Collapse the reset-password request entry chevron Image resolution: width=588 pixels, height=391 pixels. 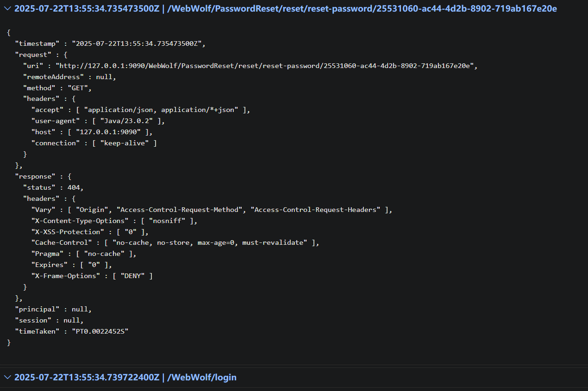tap(7, 9)
